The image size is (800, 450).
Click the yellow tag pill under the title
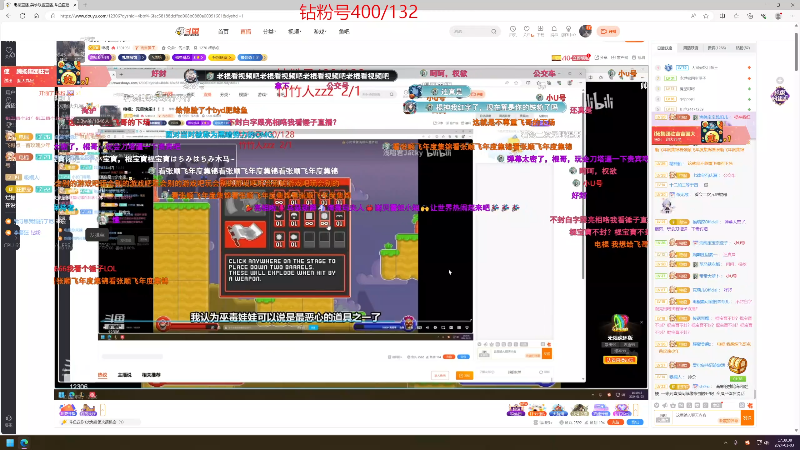pyautogui.click(x=221, y=58)
